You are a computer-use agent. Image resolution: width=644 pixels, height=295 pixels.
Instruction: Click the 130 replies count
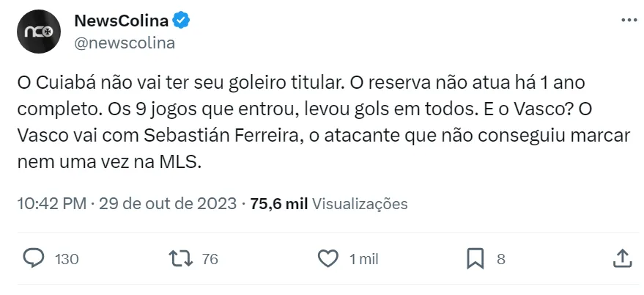coord(67,259)
